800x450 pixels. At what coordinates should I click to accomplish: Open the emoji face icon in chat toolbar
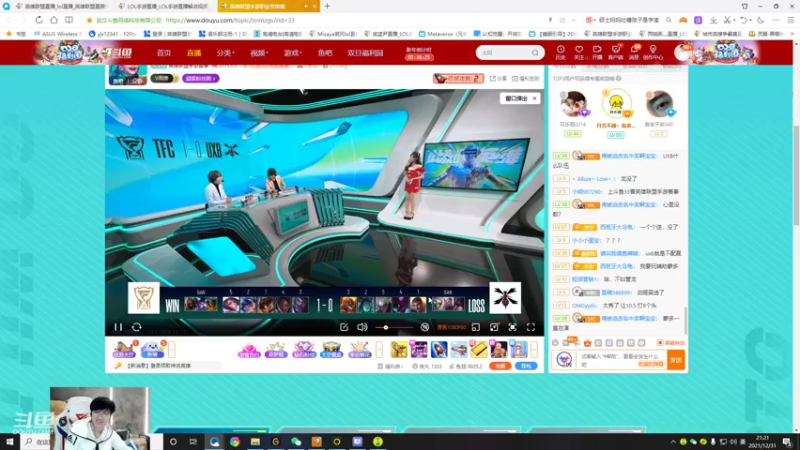pos(556,343)
